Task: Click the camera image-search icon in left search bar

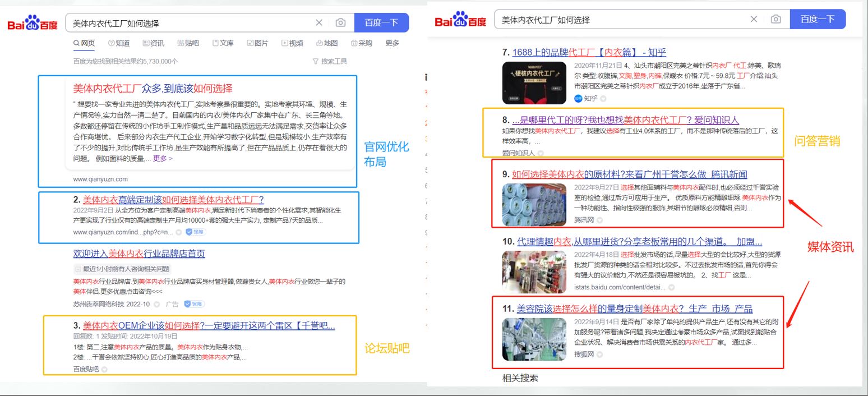Action: (x=340, y=23)
